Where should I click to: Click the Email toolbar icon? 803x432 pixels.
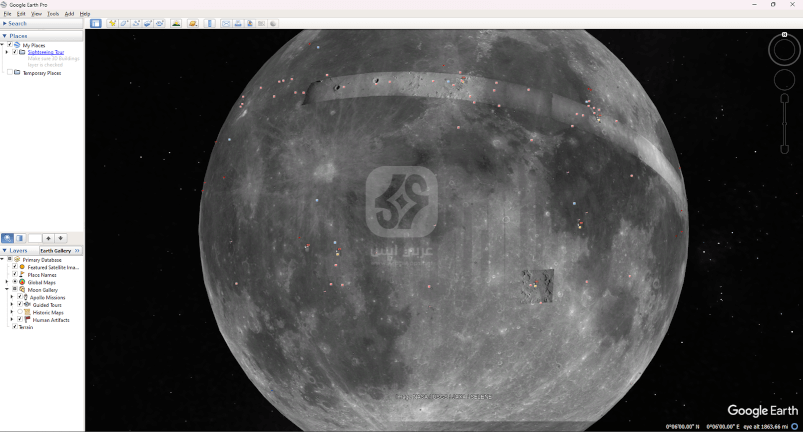click(226, 24)
